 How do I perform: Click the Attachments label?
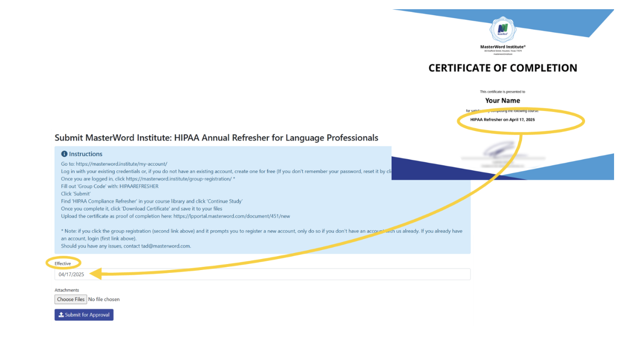tap(67, 290)
